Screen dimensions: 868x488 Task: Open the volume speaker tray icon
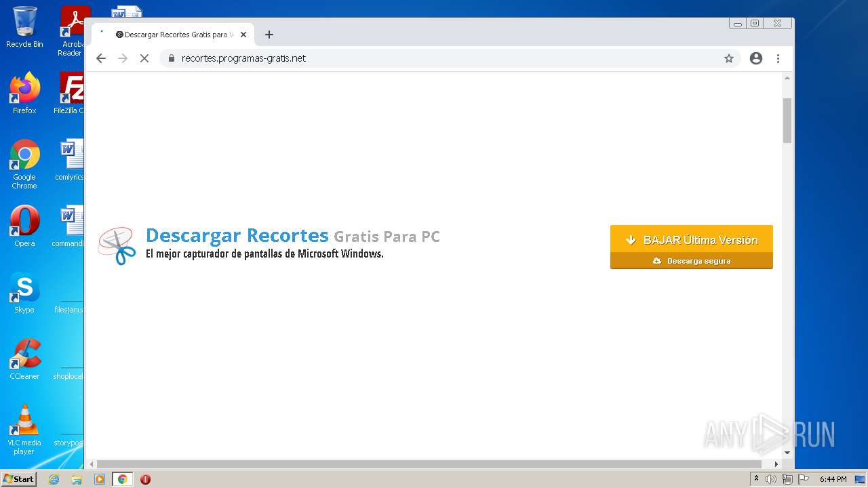[x=771, y=479]
